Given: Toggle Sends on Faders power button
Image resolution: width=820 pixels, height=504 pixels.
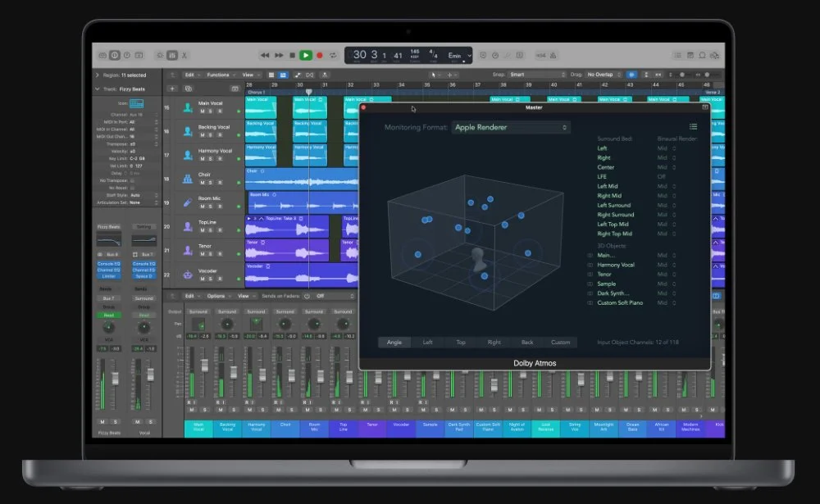Looking at the screenshot, I should click(307, 296).
